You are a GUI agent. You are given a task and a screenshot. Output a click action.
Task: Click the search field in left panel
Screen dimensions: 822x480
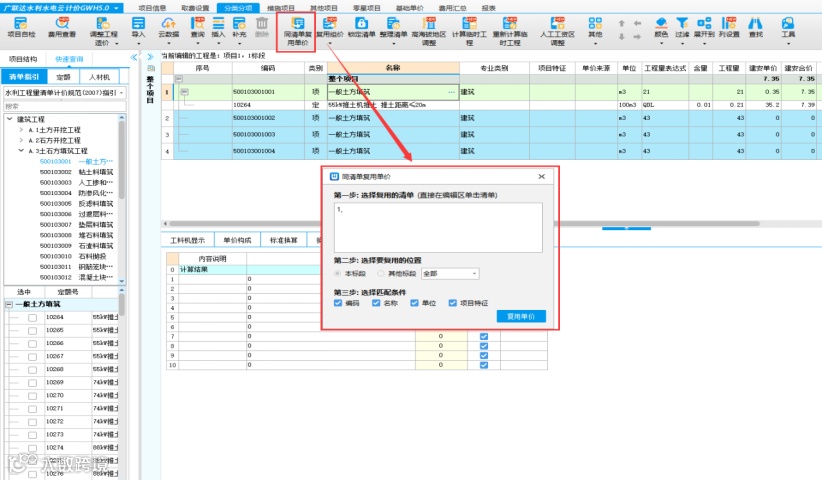(x=64, y=106)
